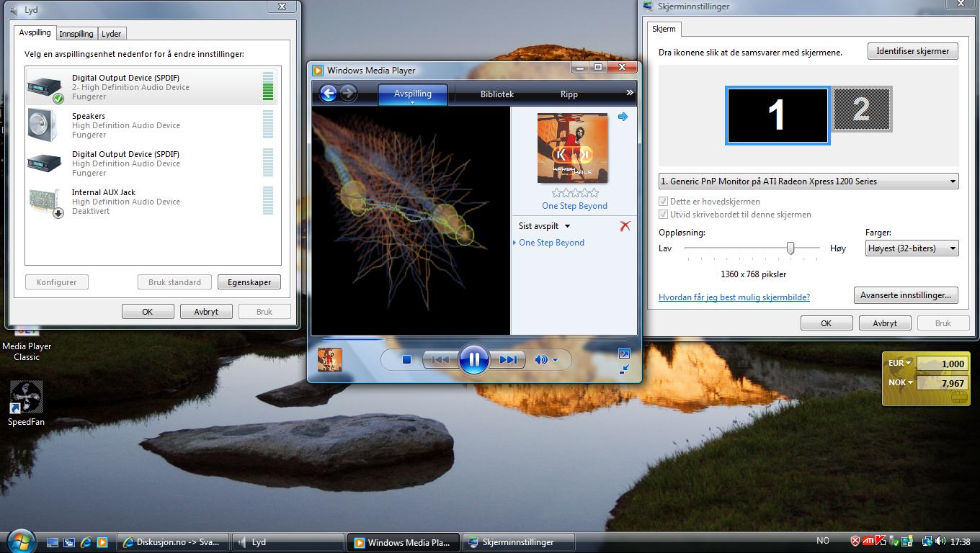Clear the playlist with the red X
This screenshot has width=980, height=553.
[625, 226]
